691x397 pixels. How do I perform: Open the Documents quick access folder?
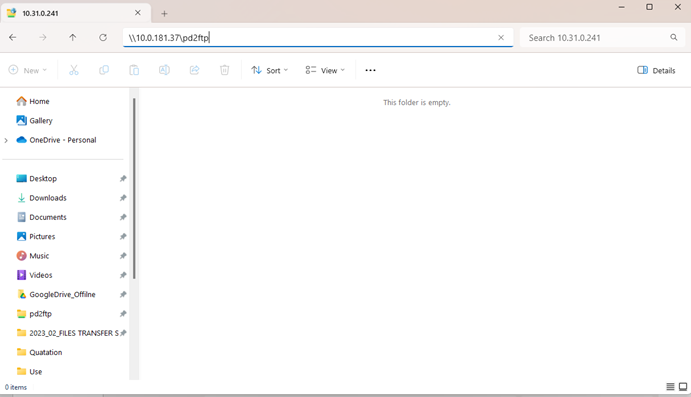(x=48, y=217)
